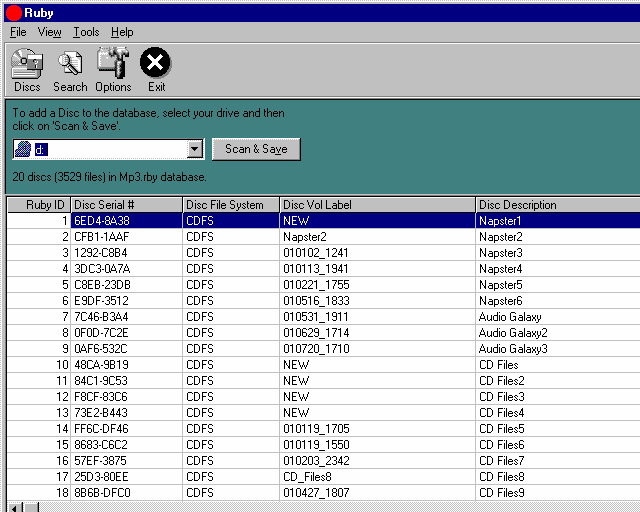The height and width of the screenshot is (512, 640).
Task: Click the CD Files5 description cell
Action: (558, 429)
